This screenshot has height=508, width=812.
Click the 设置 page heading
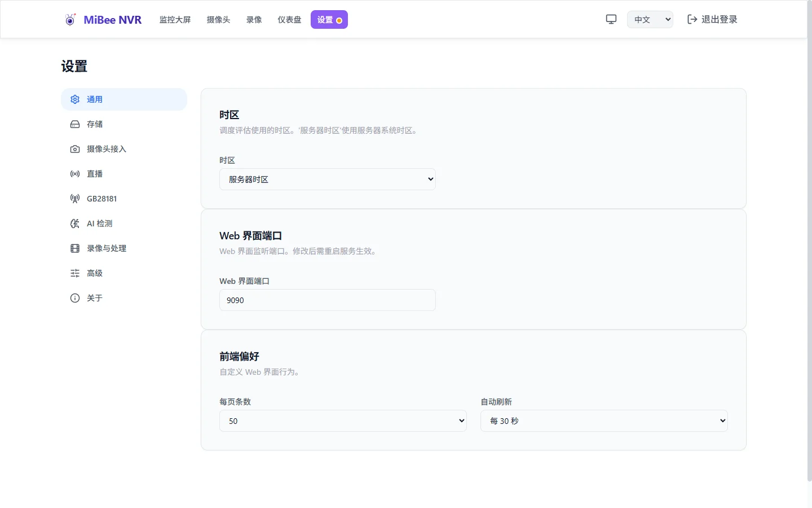(x=74, y=67)
